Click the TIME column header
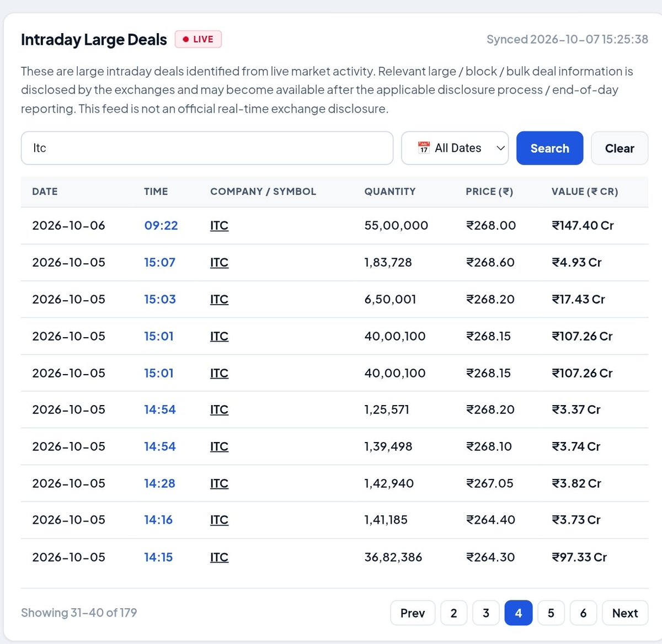Viewport: 662px width, 644px height. pyautogui.click(x=156, y=191)
